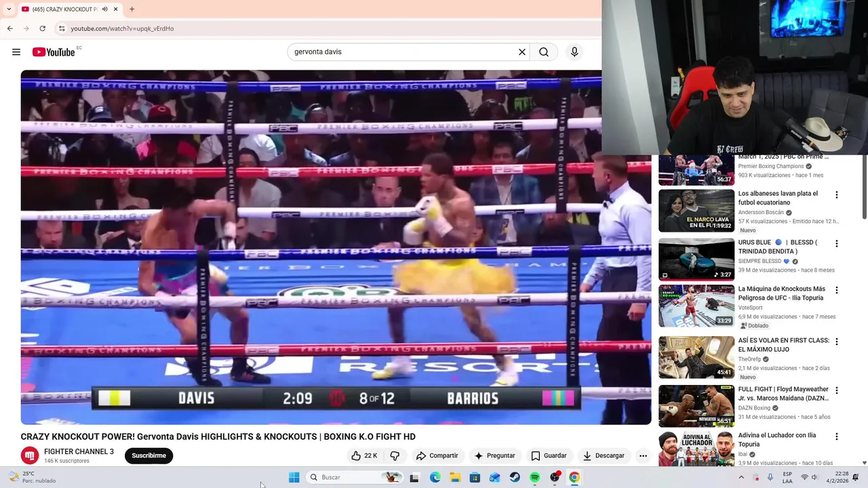This screenshot has width=868, height=488.
Task: Download the video with Descargar
Action: pyautogui.click(x=604, y=455)
